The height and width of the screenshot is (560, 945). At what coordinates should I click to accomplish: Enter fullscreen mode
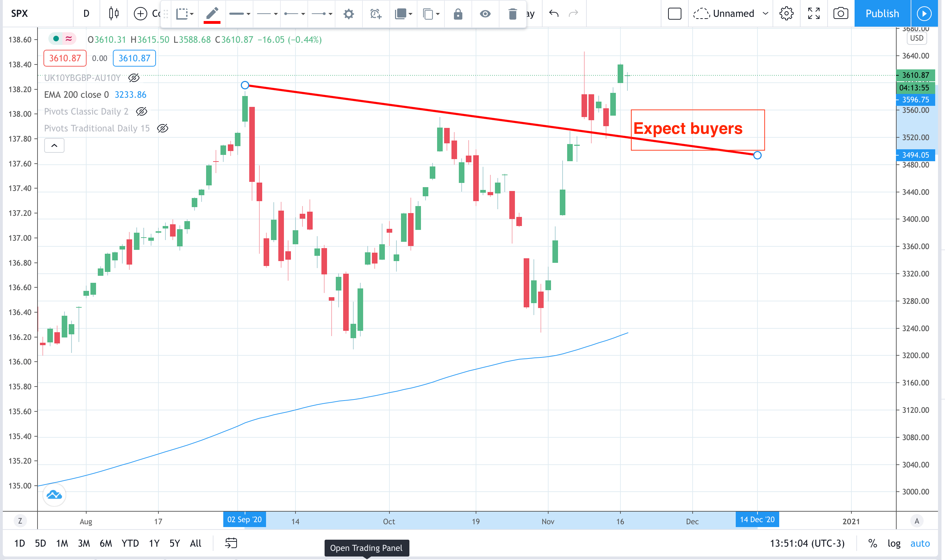[814, 14]
